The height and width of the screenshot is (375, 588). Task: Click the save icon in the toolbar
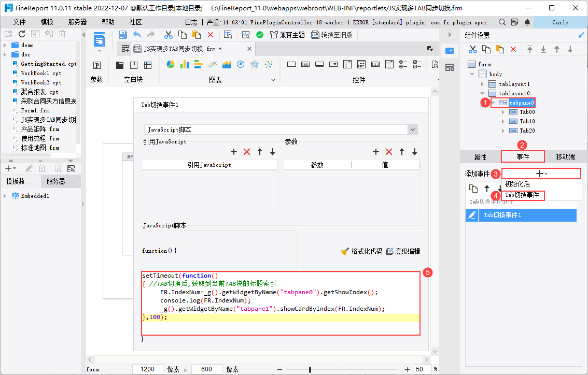123,35
